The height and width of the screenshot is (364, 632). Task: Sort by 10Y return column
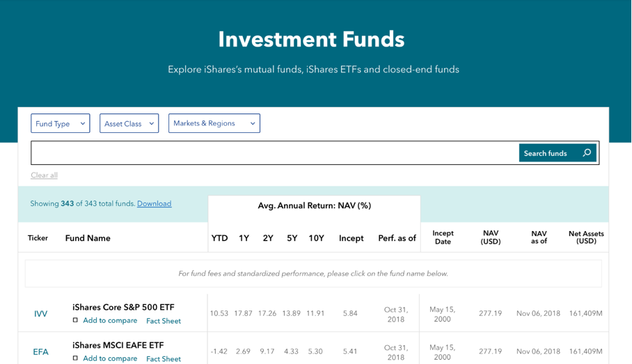point(316,238)
